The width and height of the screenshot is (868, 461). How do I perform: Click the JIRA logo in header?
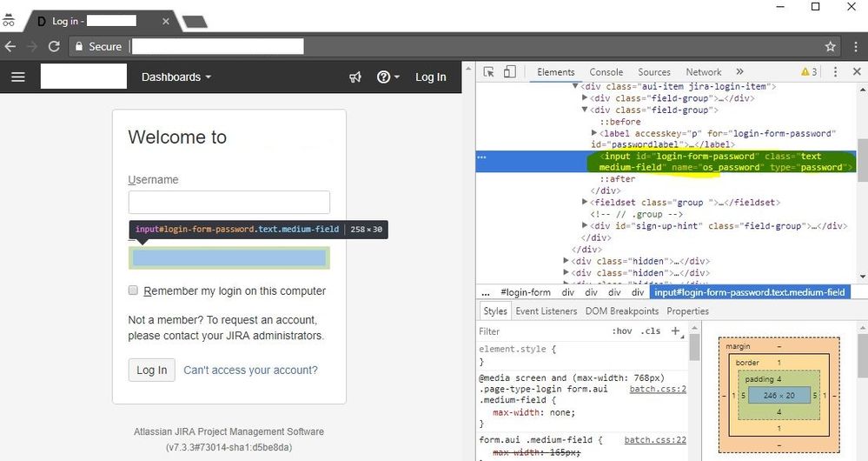coord(83,77)
